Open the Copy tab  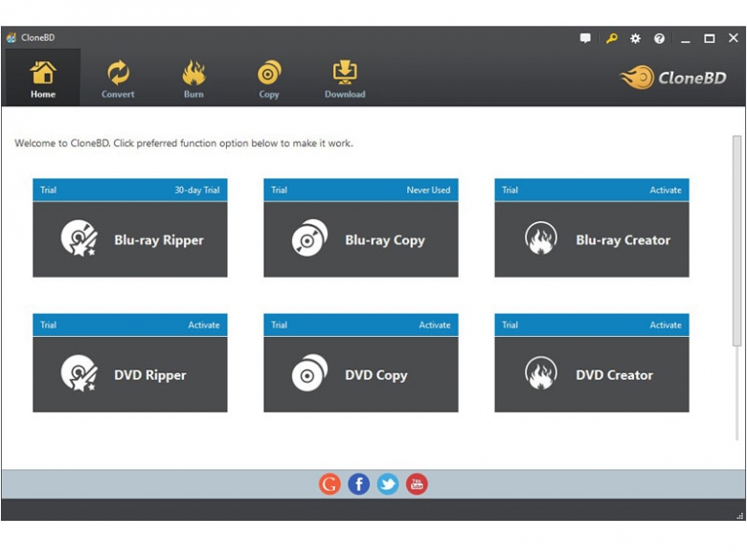pyautogui.click(x=269, y=78)
